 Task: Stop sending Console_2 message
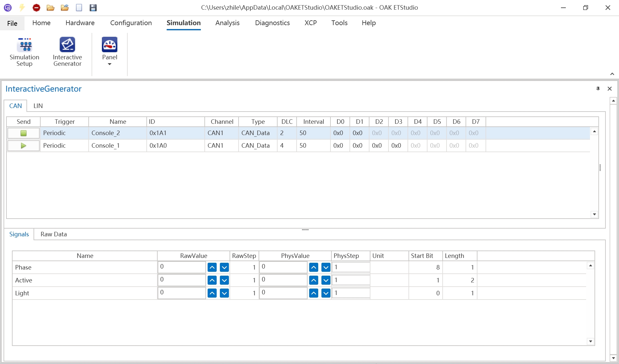pyautogui.click(x=24, y=133)
